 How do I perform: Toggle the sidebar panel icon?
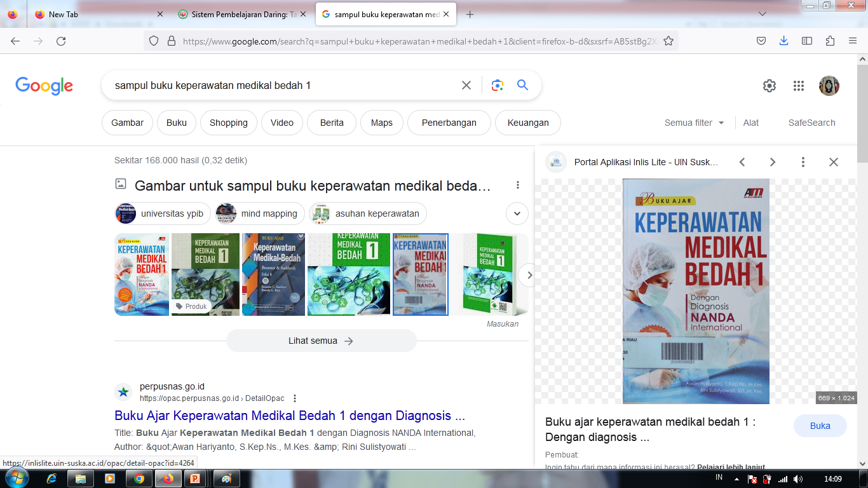click(x=807, y=41)
